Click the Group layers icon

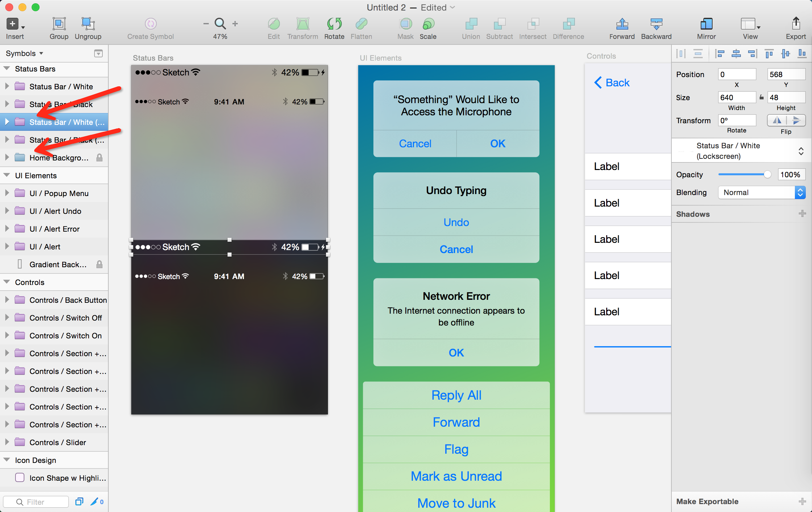coord(59,24)
